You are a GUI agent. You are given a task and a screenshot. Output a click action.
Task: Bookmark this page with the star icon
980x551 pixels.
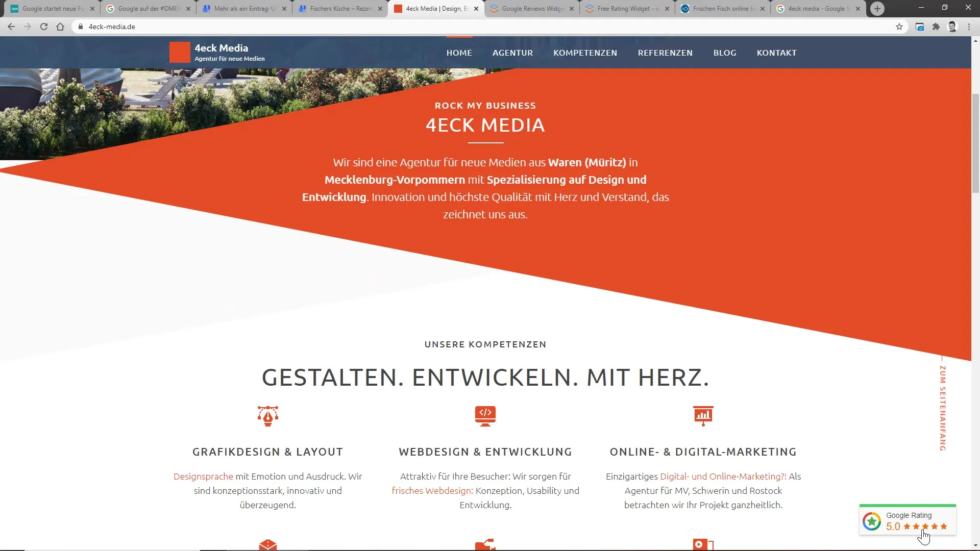[x=899, y=27]
